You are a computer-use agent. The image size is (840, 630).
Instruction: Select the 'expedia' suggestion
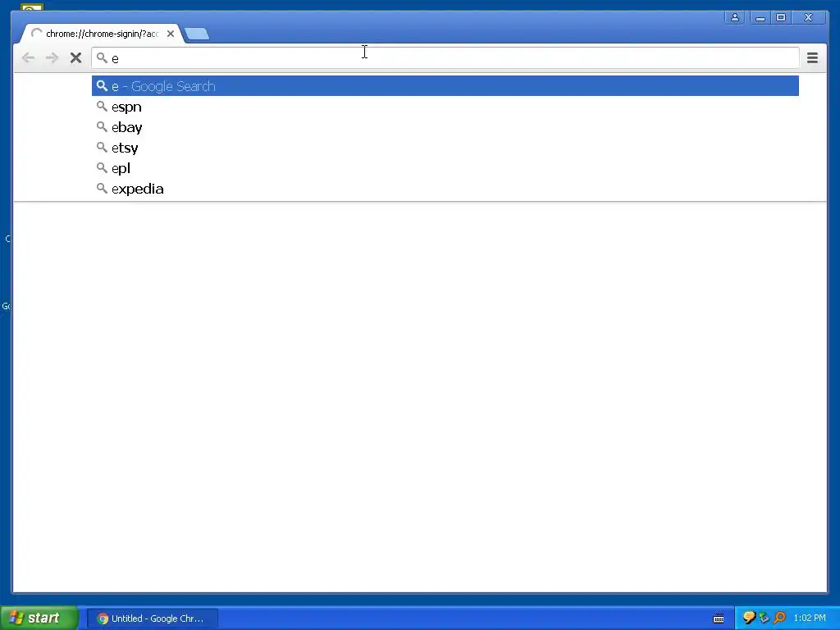click(x=445, y=189)
